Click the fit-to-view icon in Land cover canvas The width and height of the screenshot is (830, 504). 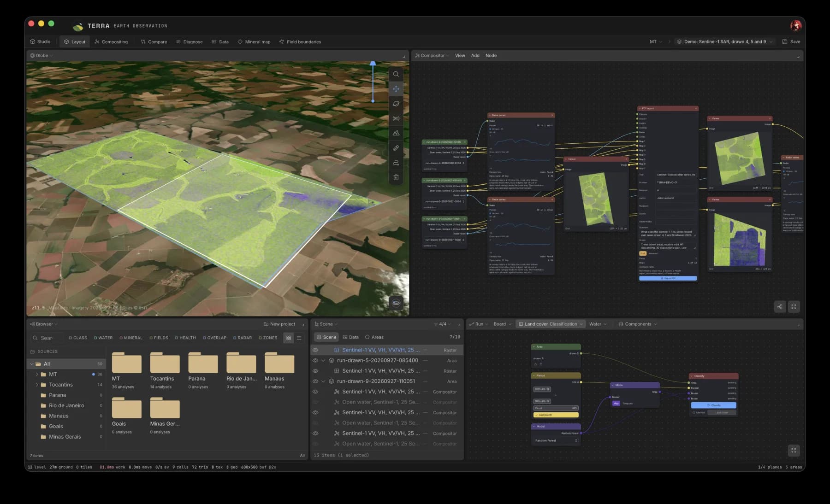pos(794,451)
